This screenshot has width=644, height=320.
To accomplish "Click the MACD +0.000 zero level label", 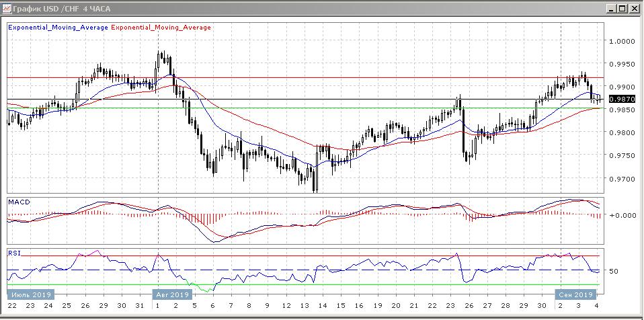I will (619, 216).
